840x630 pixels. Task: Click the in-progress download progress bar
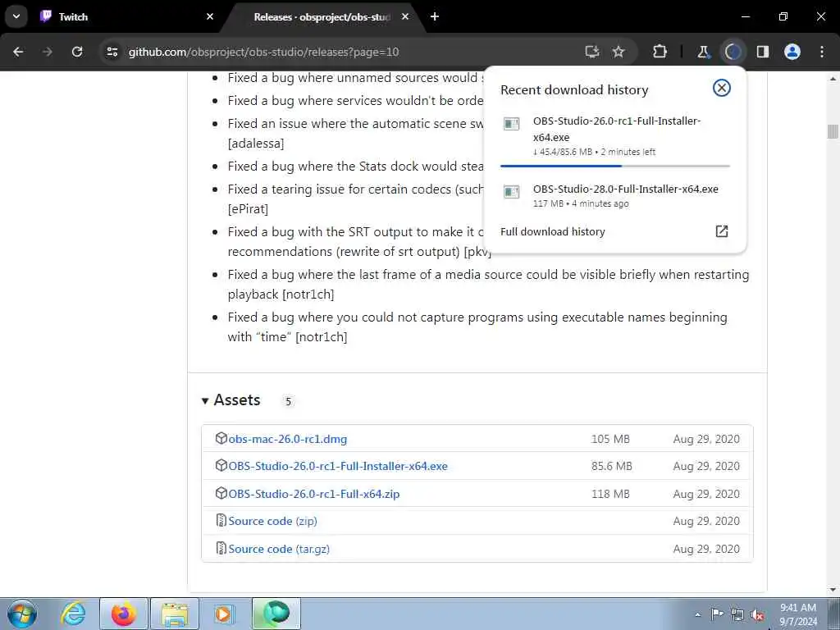[615, 166]
